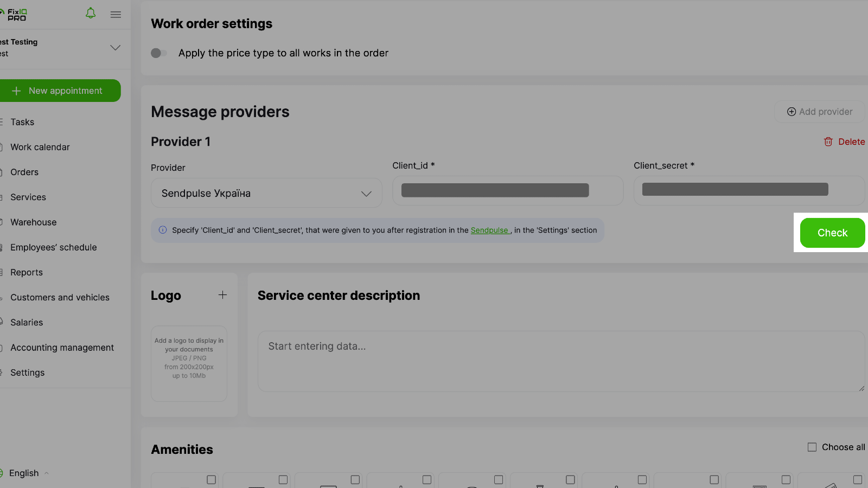Image resolution: width=868 pixels, height=488 pixels.
Task: Go to Warehouse in sidebar
Action: (x=34, y=222)
